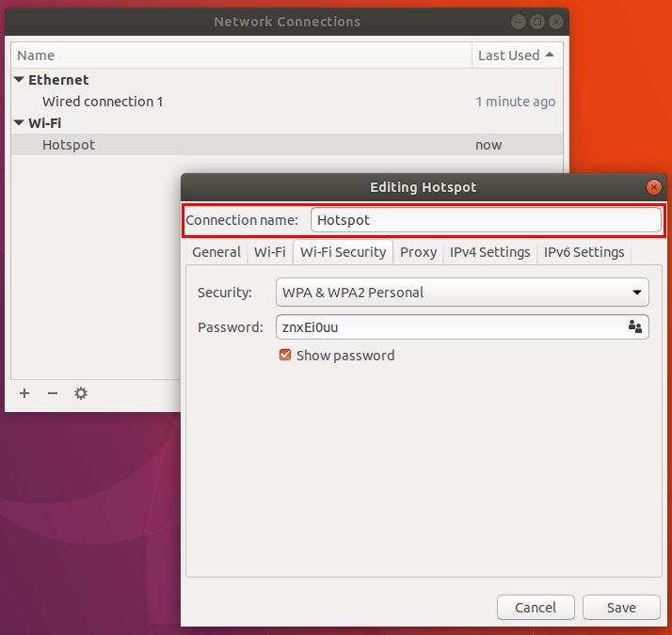Close the Editing Hotspot dialog
This screenshot has width=672, height=635.
(653, 187)
